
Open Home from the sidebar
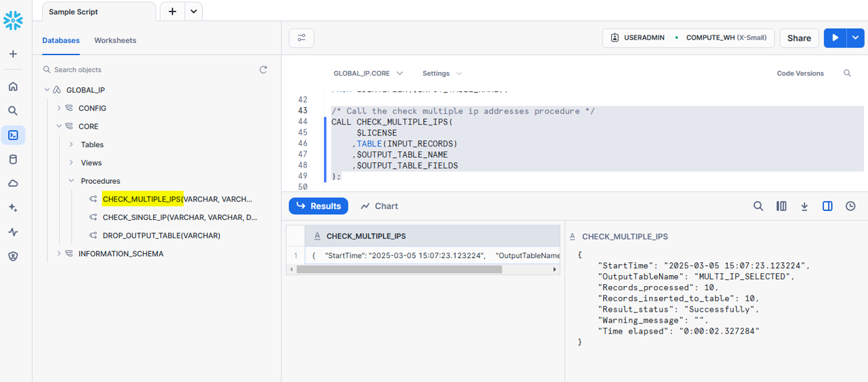coord(13,86)
